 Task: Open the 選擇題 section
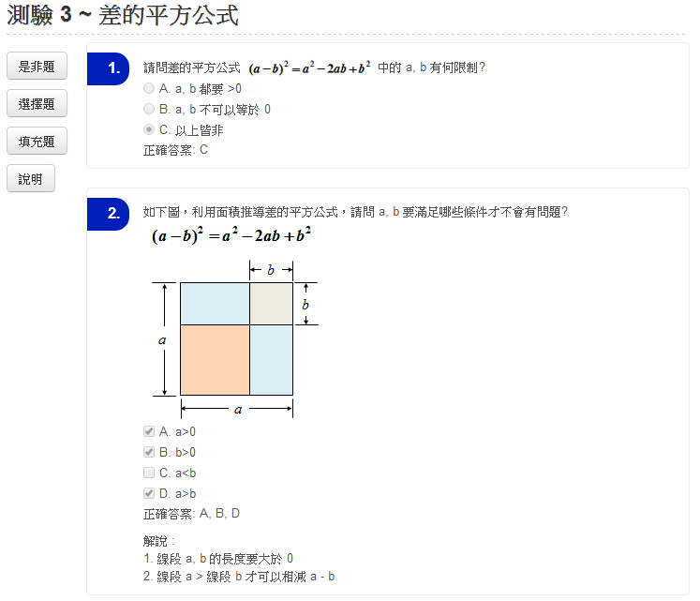(x=37, y=104)
